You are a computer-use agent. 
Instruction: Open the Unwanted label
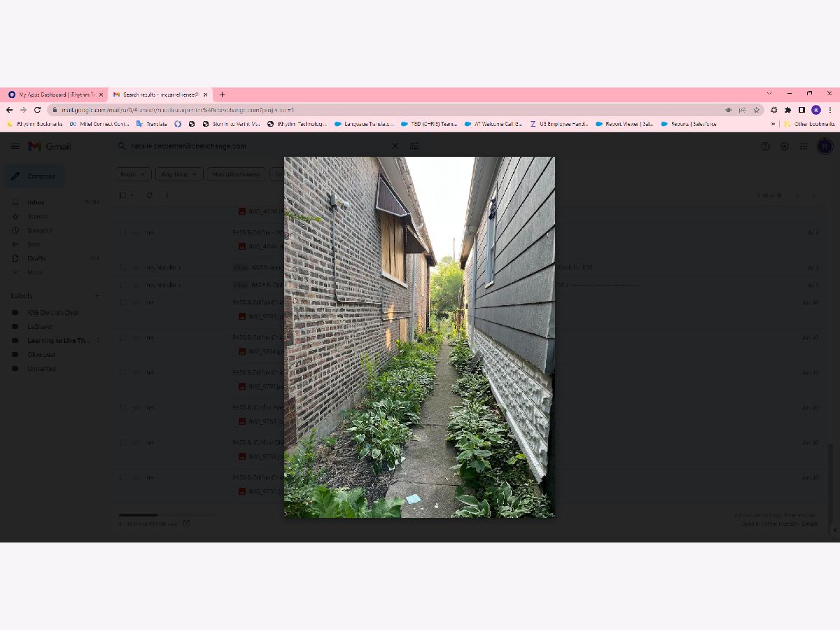coord(41,369)
